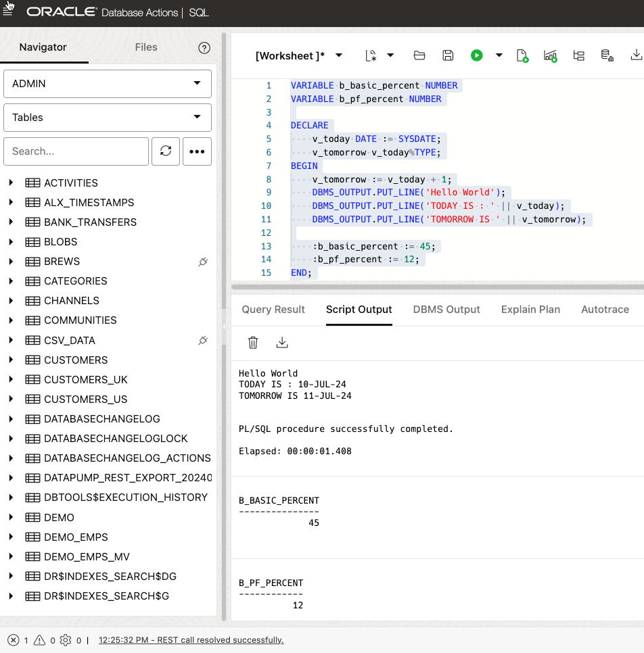Select the DR$INDEXES_SEARCH$G table
The image size is (644, 653).
[107, 596]
